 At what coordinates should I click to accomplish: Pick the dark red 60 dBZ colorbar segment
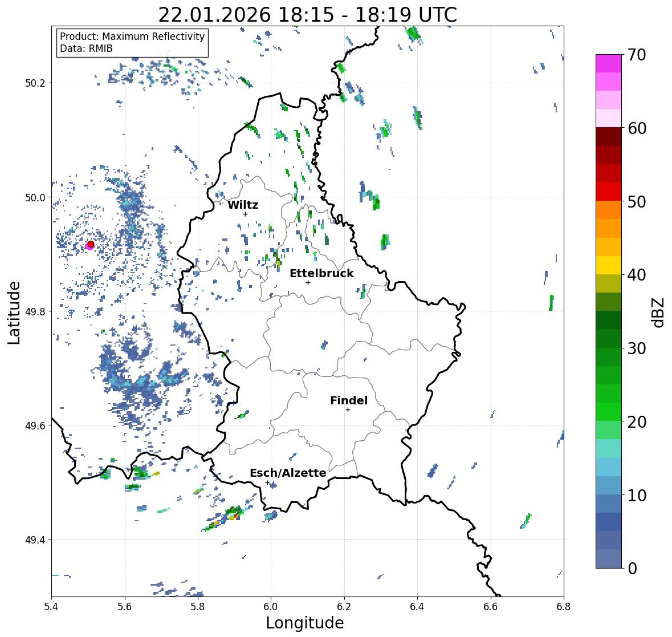(609, 137)
